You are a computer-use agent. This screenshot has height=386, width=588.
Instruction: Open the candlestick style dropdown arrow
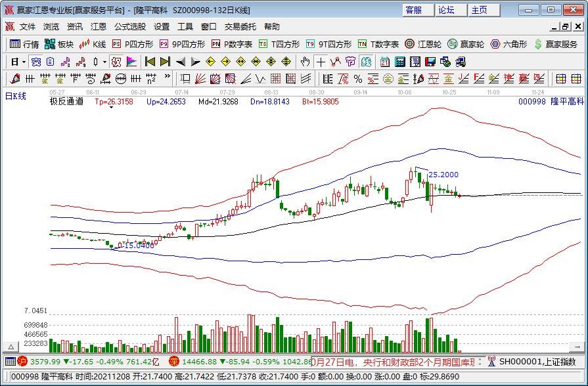pos(104,62)
